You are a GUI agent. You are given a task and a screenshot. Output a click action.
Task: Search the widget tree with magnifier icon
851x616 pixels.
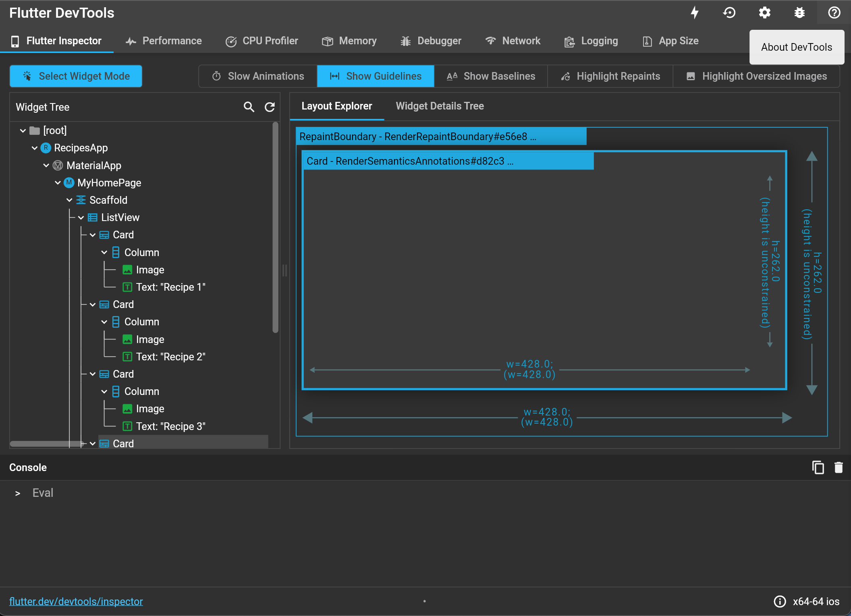(249, 107)
